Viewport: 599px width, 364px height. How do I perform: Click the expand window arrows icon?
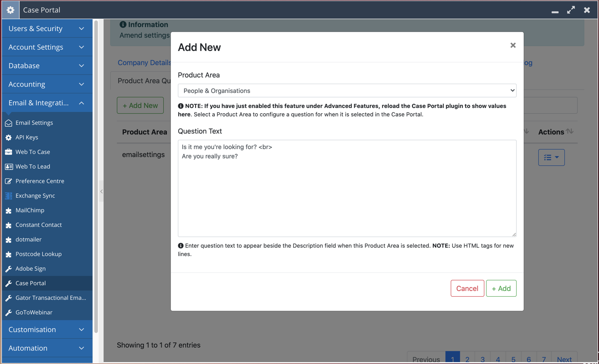571,10
